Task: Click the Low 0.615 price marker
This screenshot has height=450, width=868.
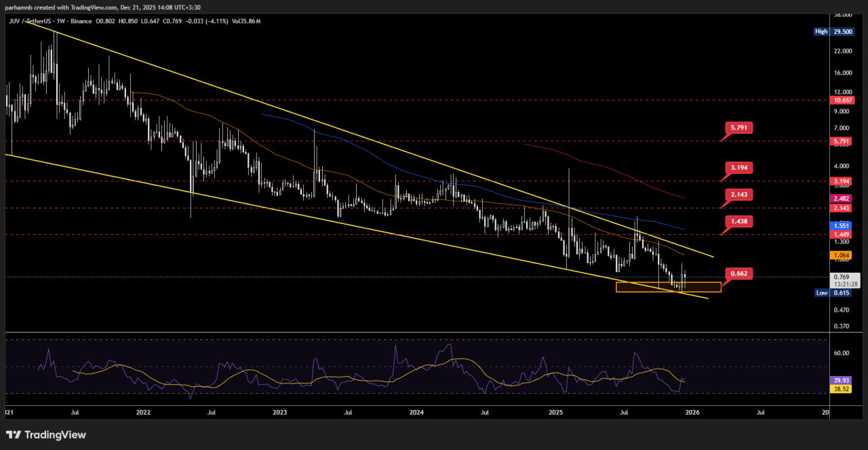Action: (x=833, y=293)
